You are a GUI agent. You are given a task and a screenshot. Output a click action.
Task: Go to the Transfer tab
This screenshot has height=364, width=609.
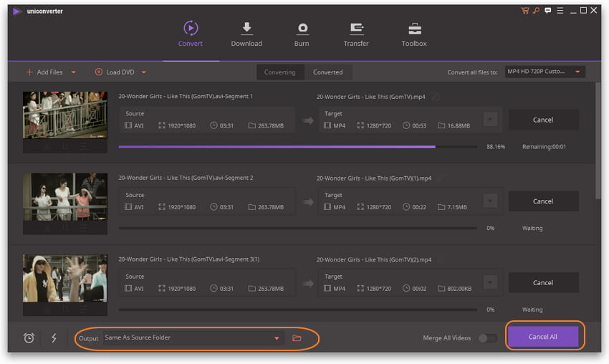click(x=356, y=34)
